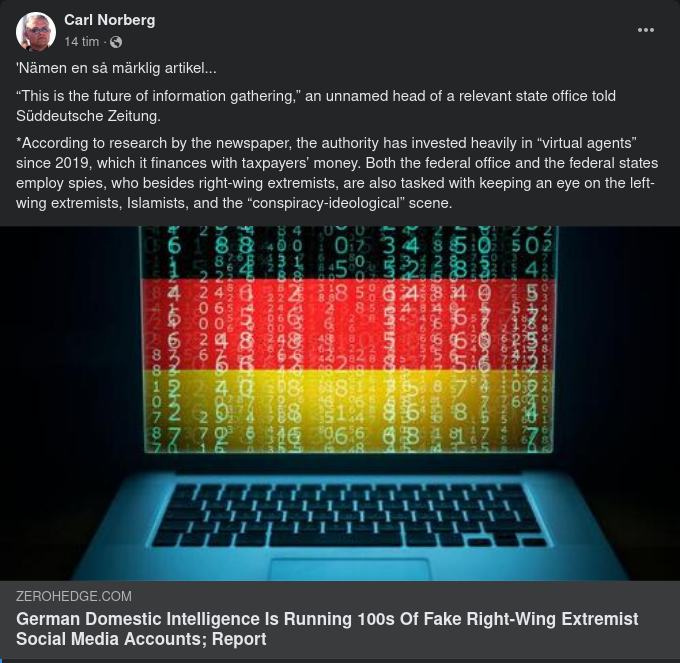This screenshot has width=680, height=663.
Task: Click the black stripe of the flag screen
Action: pyautogui.click(x=349, y=252)
